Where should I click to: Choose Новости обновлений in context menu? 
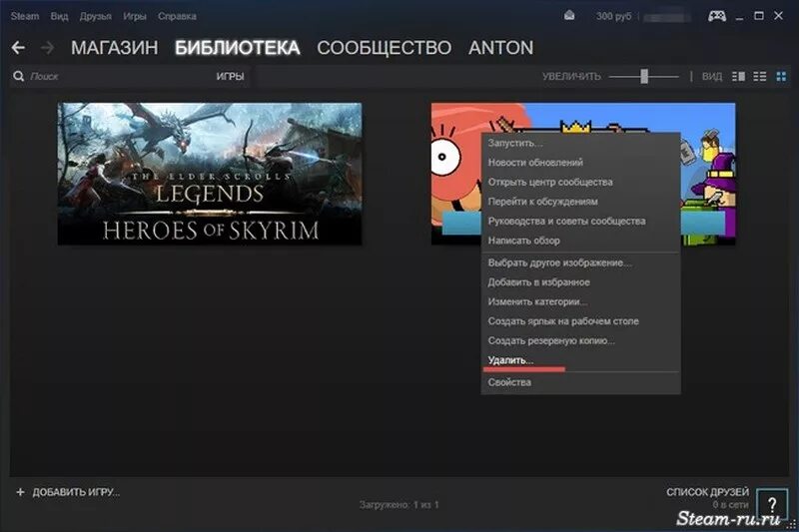point(581,163)
